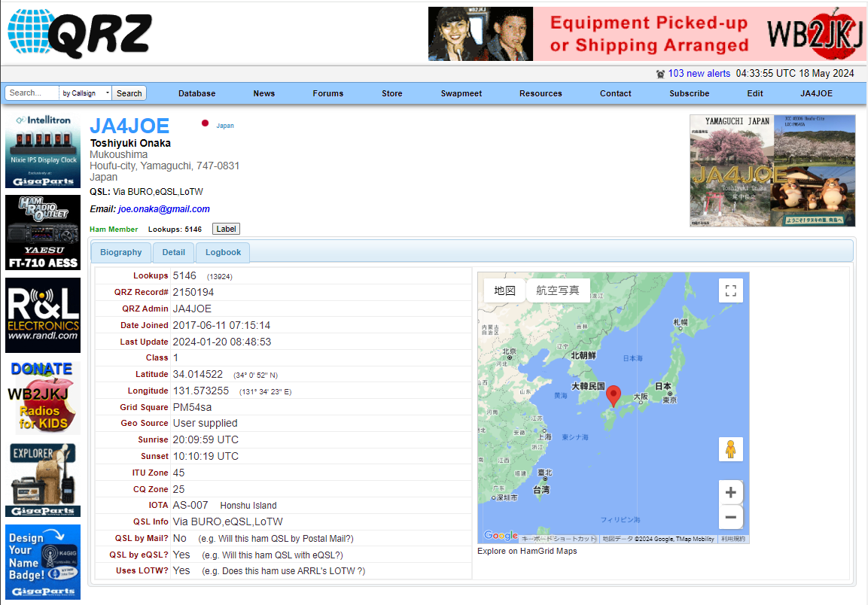
Task: Click the Japan flag icon
Action: pyautogui.click(x=205, y=123)
